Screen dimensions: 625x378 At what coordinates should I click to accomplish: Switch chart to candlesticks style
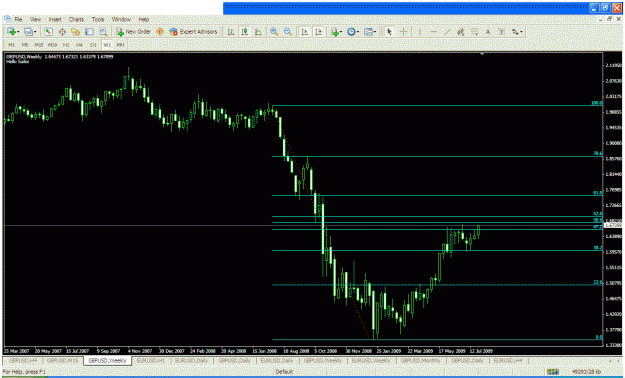click(x=244, y=32)
